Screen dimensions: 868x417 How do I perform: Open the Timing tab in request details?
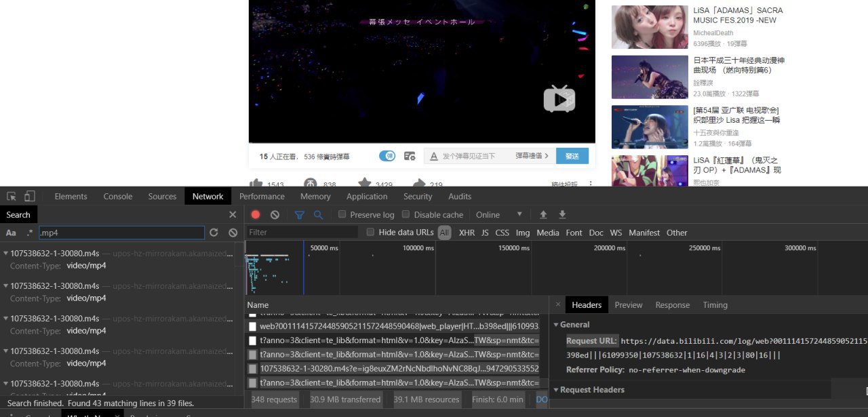tap(715, 305)
